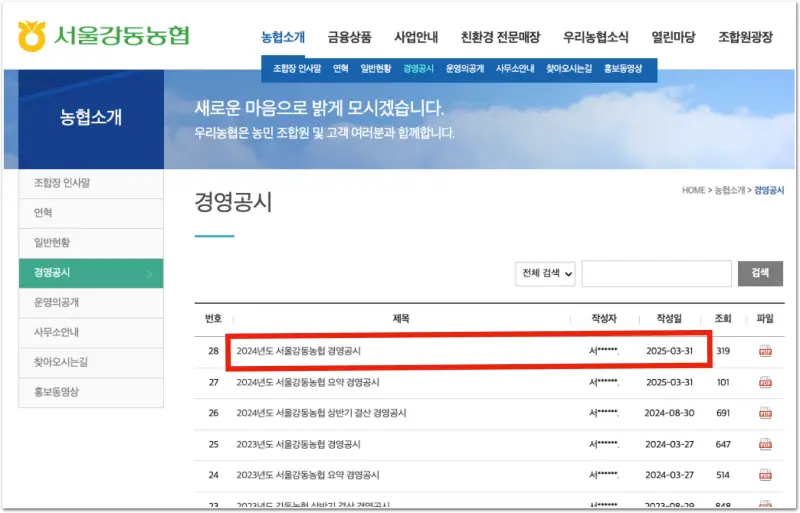Download the PDF file of post 27
The image size is (800, 513).
click(x=765, y=382)
